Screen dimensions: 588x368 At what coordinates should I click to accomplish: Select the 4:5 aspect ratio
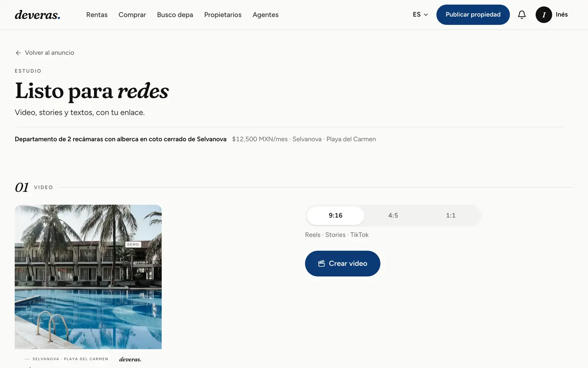pyautogui.click(x=393, y=215)
